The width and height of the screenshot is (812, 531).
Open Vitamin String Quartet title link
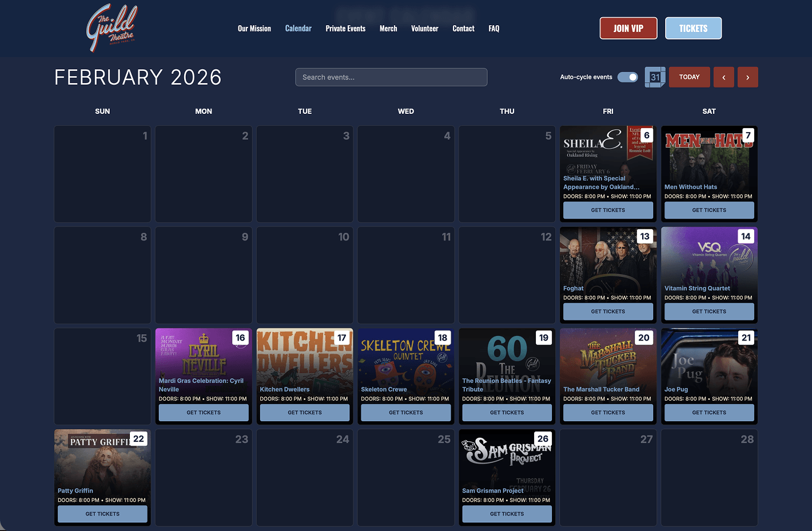coord(697,288)
